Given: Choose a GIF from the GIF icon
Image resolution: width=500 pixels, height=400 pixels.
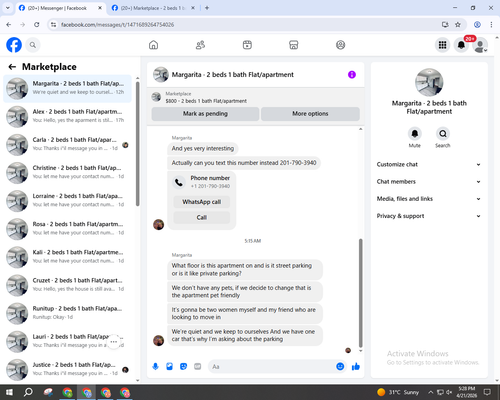Looking at the screenshot, I should coord(198,367).
